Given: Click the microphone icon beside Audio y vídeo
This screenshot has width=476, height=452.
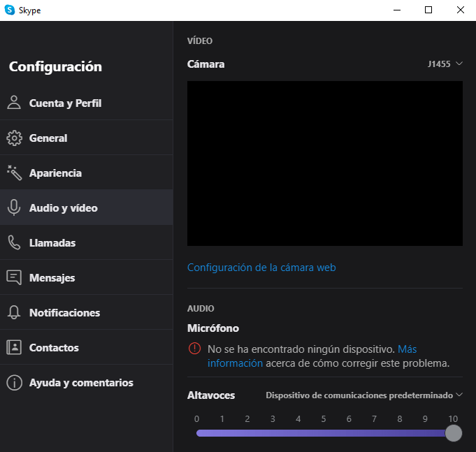Looking at the screenshot, I should coord(14,207).
